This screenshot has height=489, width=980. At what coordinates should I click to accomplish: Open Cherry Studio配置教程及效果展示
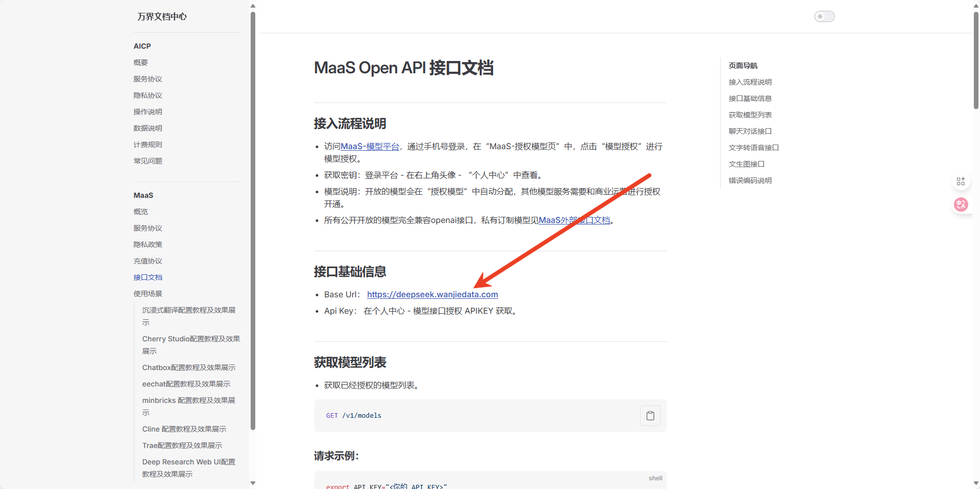click(x=191, y=345)
